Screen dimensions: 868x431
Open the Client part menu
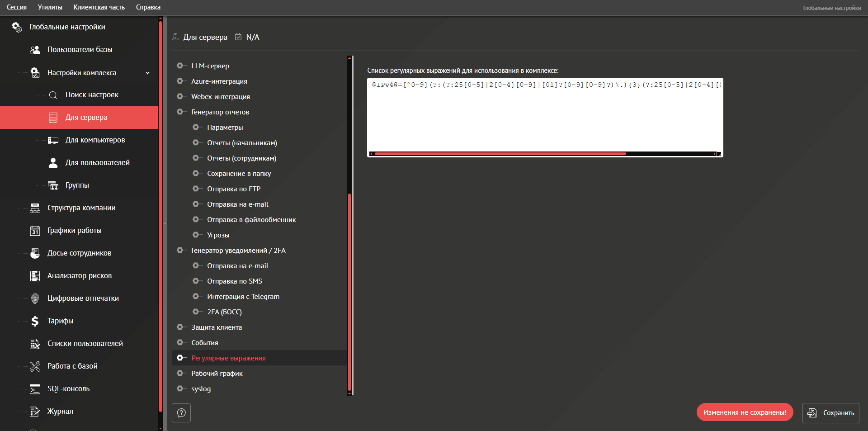click(x=99, y=7)
